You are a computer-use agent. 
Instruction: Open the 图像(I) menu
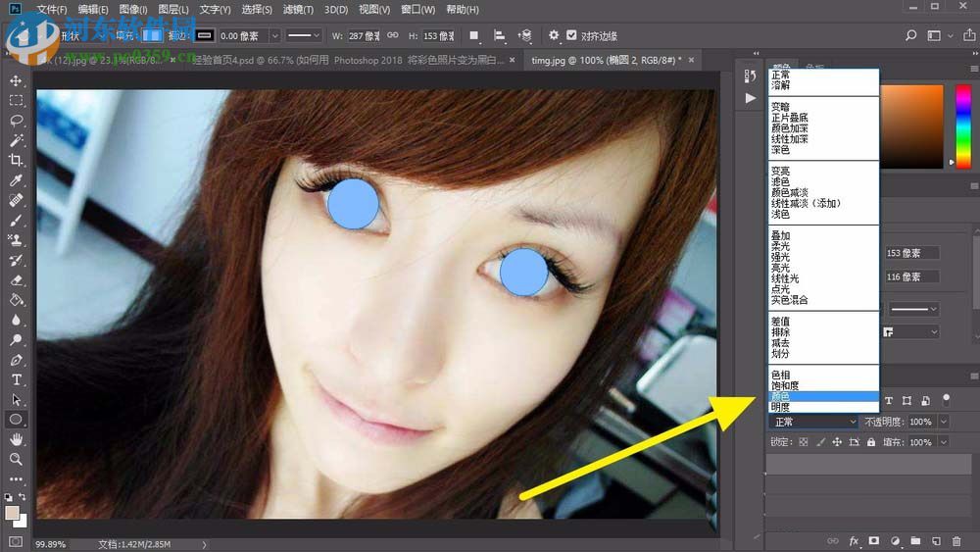[x=133, y=10]
